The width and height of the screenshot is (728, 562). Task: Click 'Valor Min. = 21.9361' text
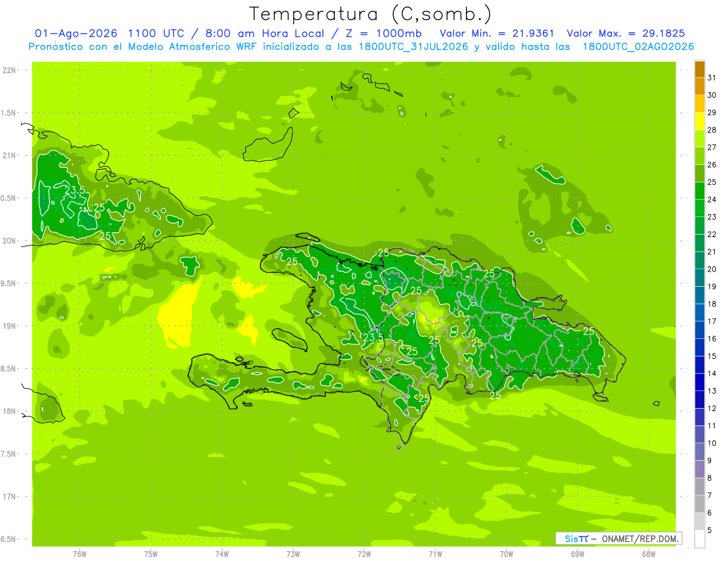pos(497,33)
